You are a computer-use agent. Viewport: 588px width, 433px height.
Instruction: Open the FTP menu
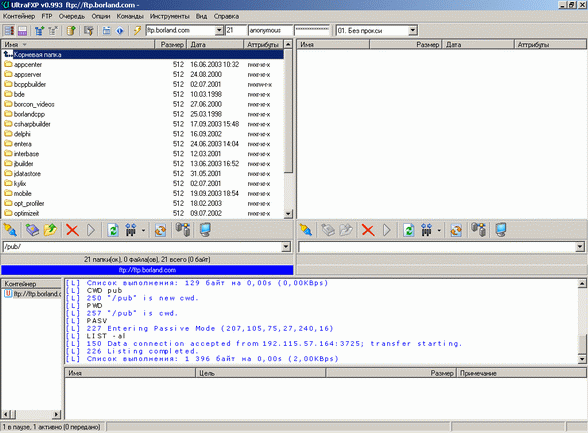[47, 16]
